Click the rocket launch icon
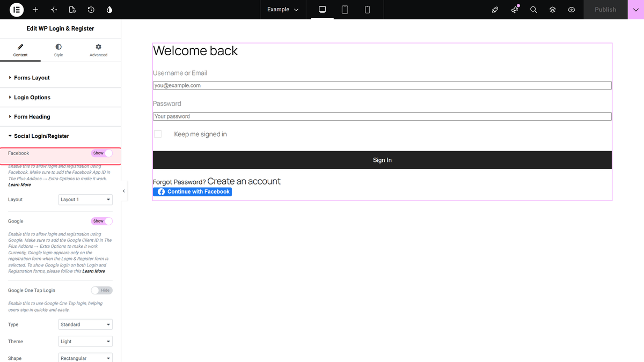 tap(495, 10)
